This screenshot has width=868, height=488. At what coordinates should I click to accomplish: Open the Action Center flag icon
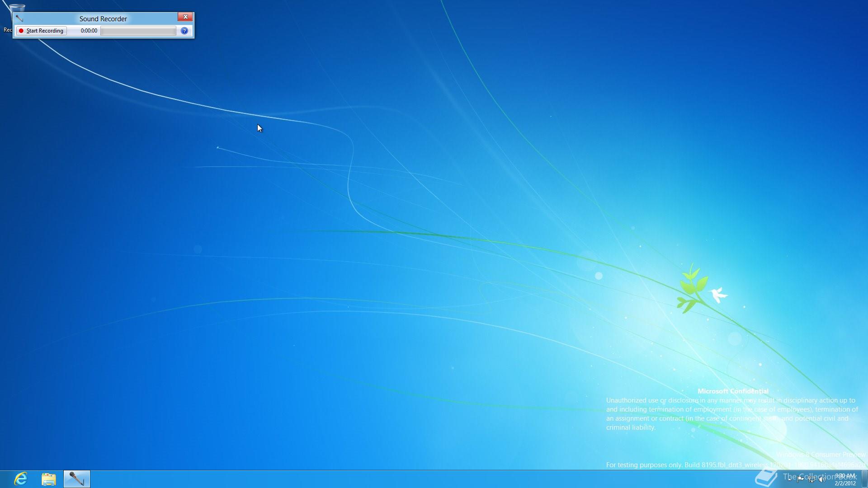(x=800, y=479)
